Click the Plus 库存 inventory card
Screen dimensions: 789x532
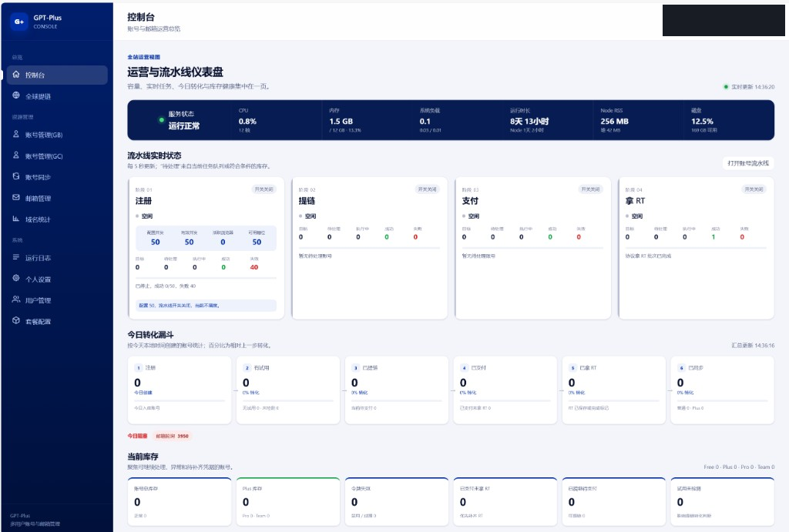click(x=288, y=501)
